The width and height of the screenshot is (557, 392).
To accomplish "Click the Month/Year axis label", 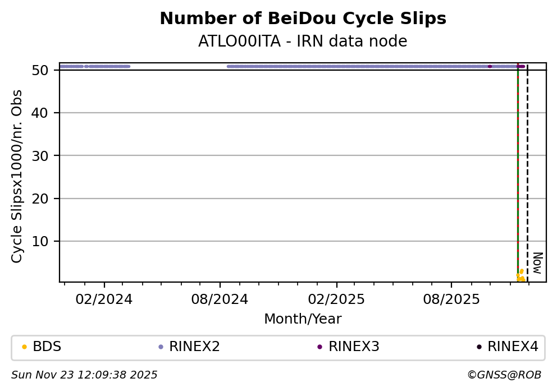I will 303,319.
